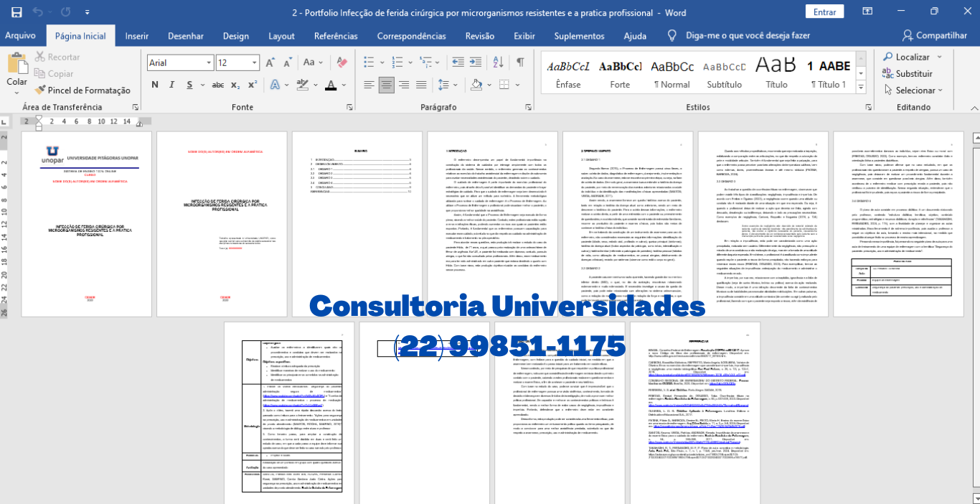Screen dimensions: 980x504
Task: Click the Format Painter (Pincel de Formatação) icon
Action: 40,90
